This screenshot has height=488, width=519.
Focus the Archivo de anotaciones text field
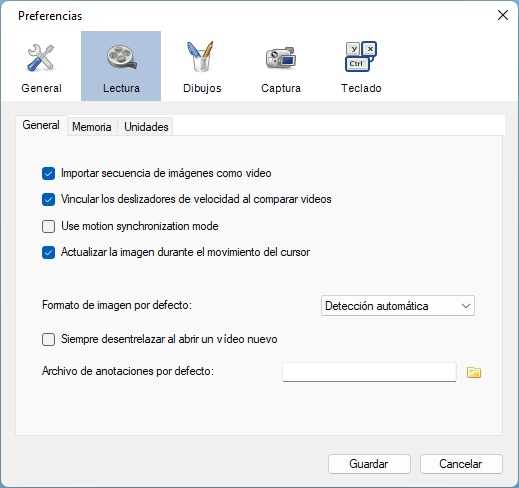tap(369, 372)
